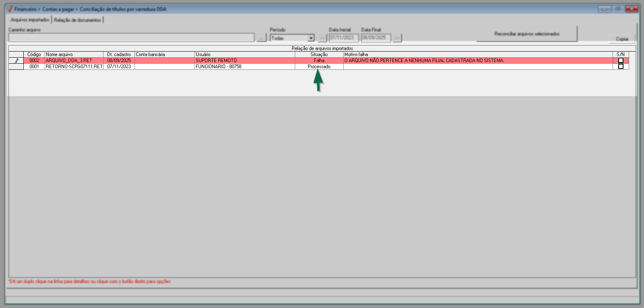Click the Conta bancária column header

165,54
